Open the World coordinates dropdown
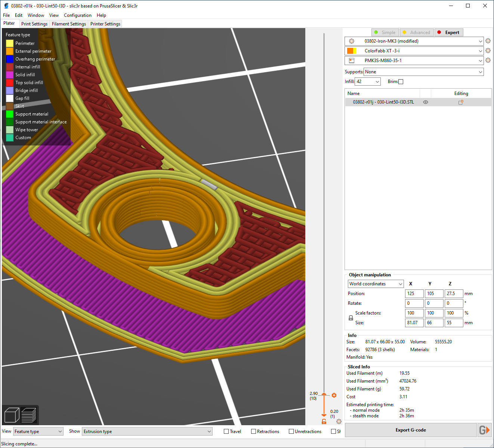Viewport: 494px width, 448px height. click(376, 284)
